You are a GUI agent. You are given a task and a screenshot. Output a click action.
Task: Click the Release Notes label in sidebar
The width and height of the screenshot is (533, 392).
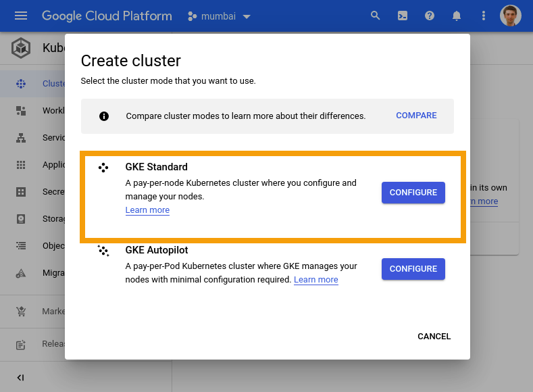(53, 344)
